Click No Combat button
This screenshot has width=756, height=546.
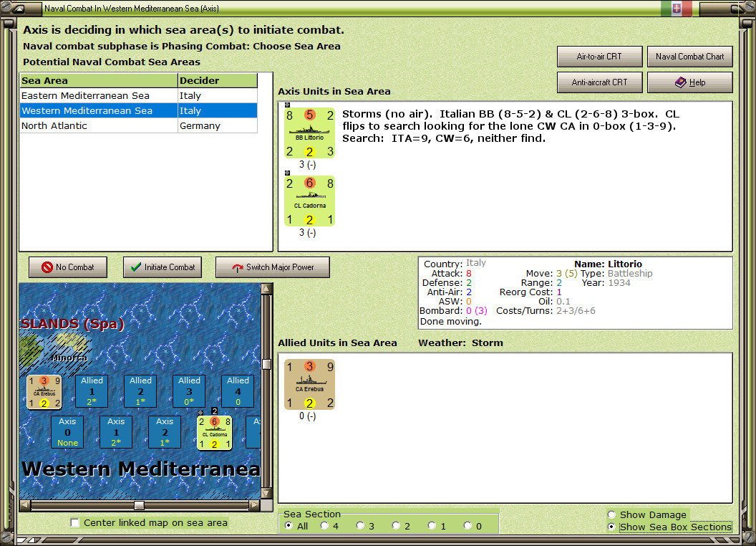coord(68,267)
